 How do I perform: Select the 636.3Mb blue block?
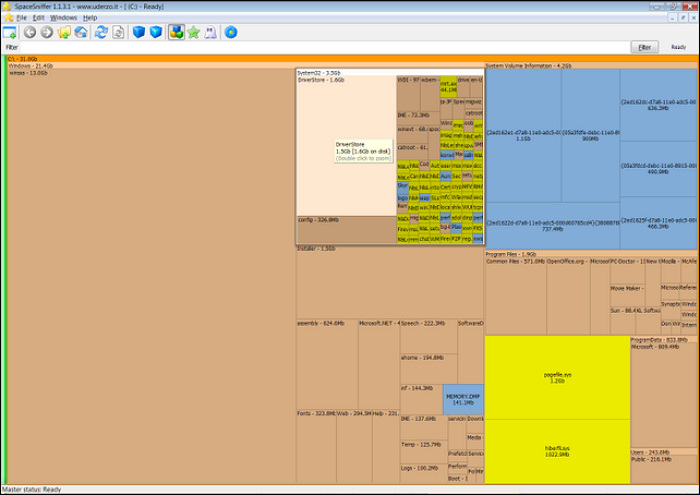(658, 105)
